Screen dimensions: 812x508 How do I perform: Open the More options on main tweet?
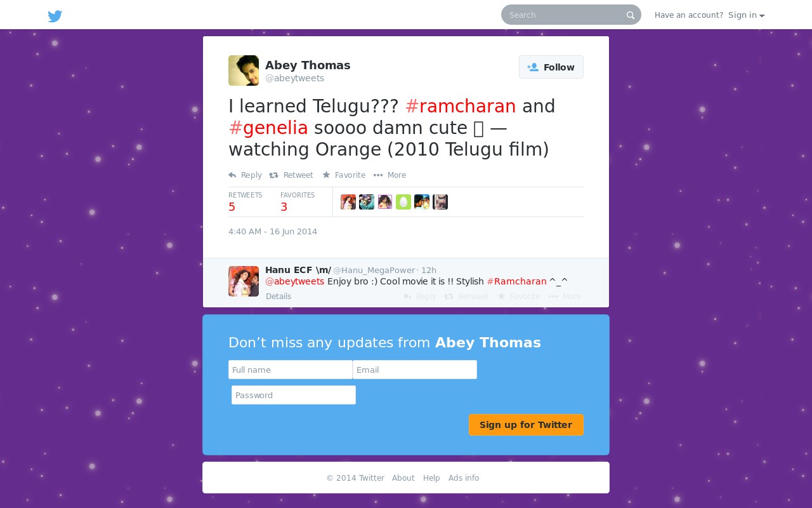coord(390,175)
